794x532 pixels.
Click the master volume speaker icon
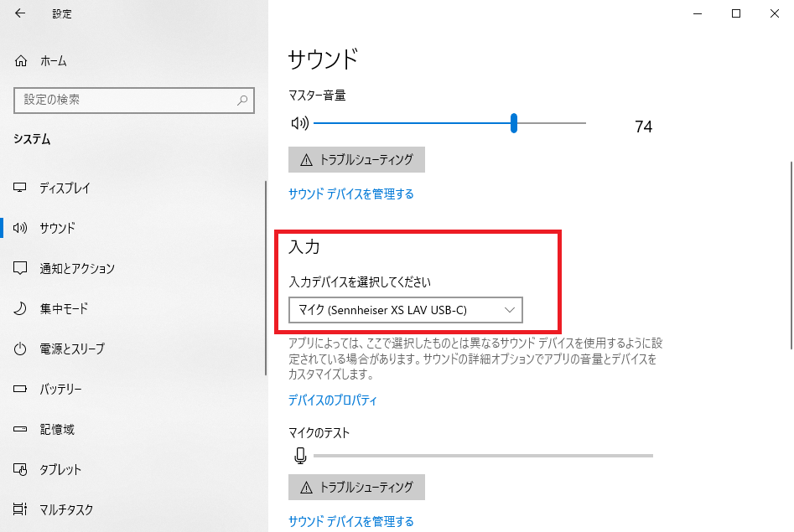[x=300, y=123]
